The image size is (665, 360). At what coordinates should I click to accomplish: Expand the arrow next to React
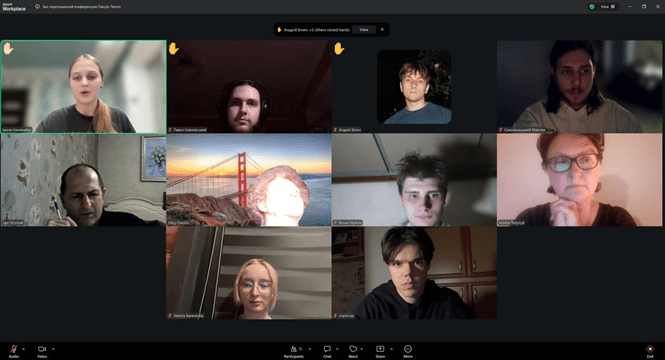[x=361, y=349]
